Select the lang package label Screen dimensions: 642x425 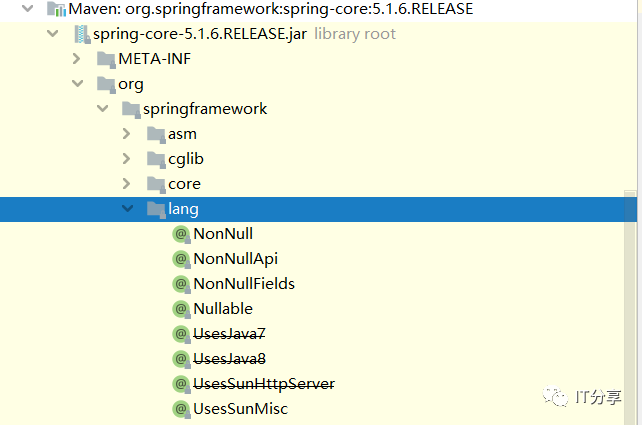tap(183, 209)
